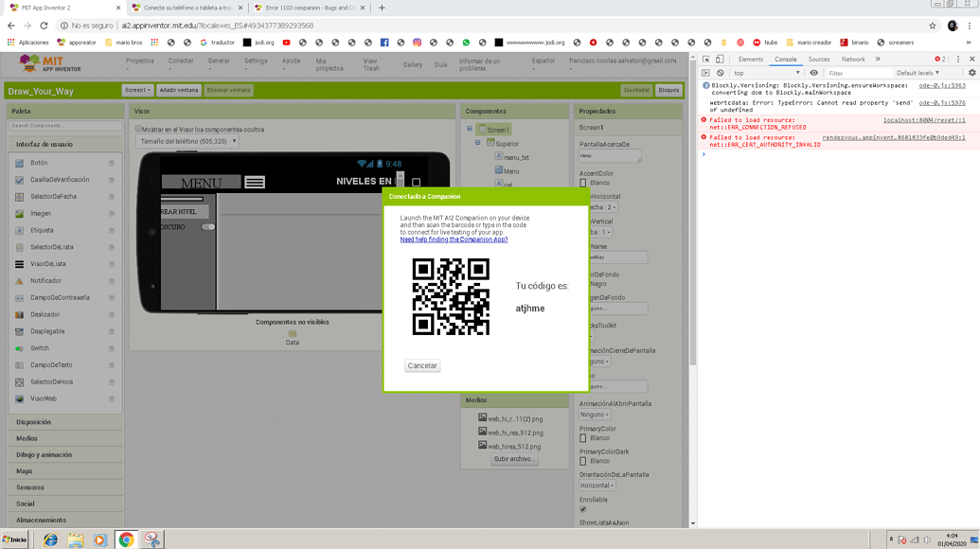
Task: Select web_hi_res_512.png media file
Action: coord(515,433)
